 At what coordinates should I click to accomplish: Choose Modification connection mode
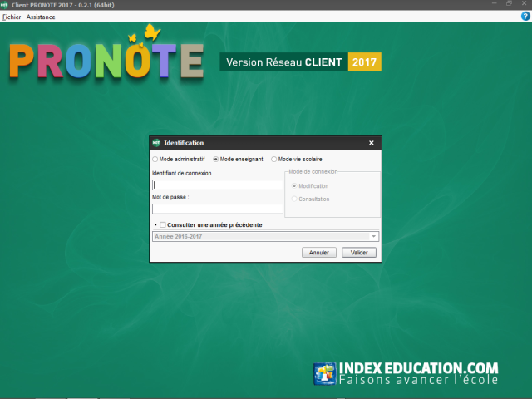pos(294,186)
